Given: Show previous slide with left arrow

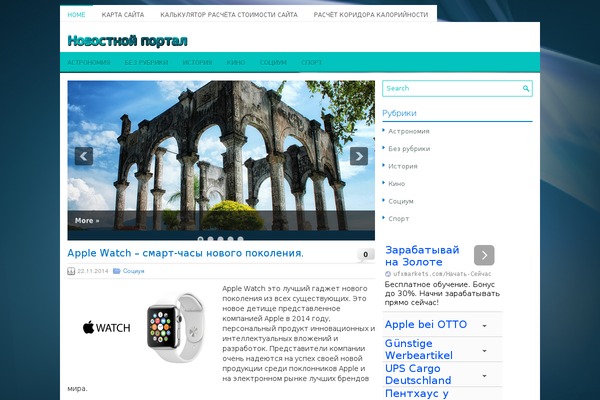Looking at the screenshot, I should [x=84, y=156].
